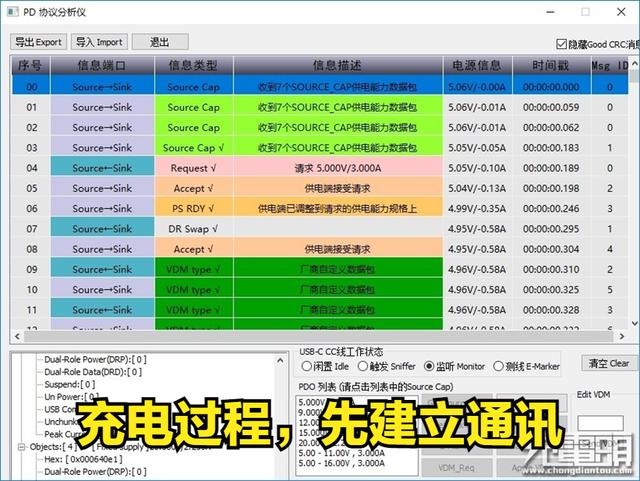640x481 pixels.
Task: Click timestamp 00:00:00.328
Action: tap(551, 310)
